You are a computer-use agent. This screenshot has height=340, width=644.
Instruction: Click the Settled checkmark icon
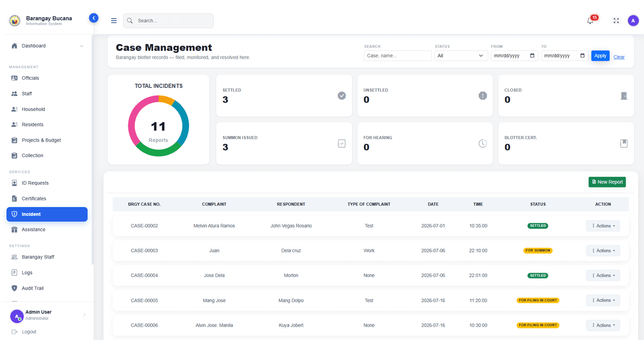pyautogui.click(x=342, y=95)
